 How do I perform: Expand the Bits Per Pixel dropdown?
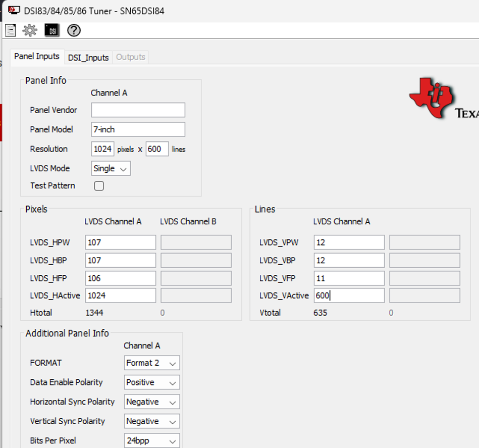[x=152, y=440]
